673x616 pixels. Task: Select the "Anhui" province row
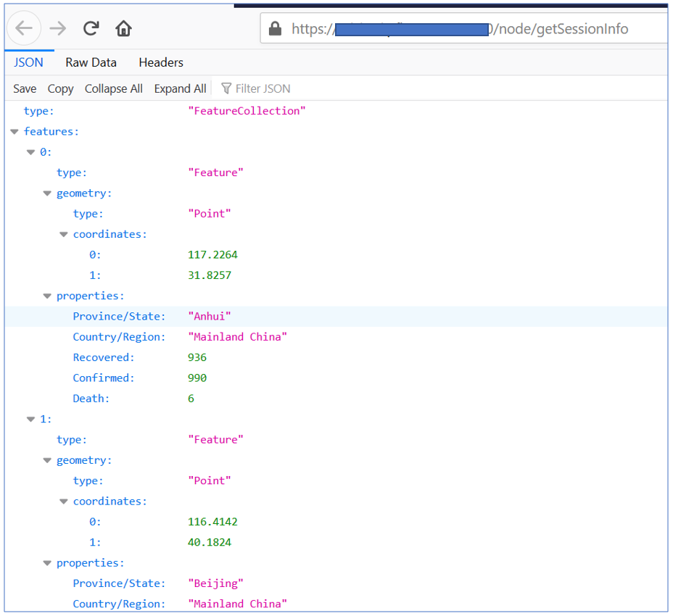pyautogui.click(x=336, y=317)
